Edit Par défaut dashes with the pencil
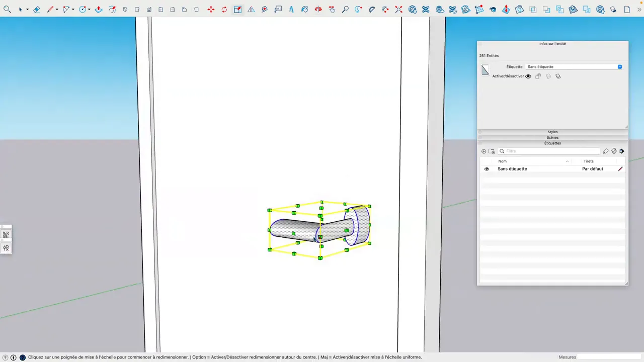This screenshot has width=644, height=362. (x=620, y=168)
